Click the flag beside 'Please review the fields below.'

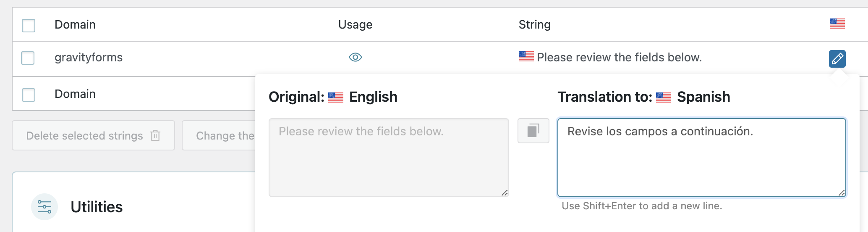[x=526, y=56]
